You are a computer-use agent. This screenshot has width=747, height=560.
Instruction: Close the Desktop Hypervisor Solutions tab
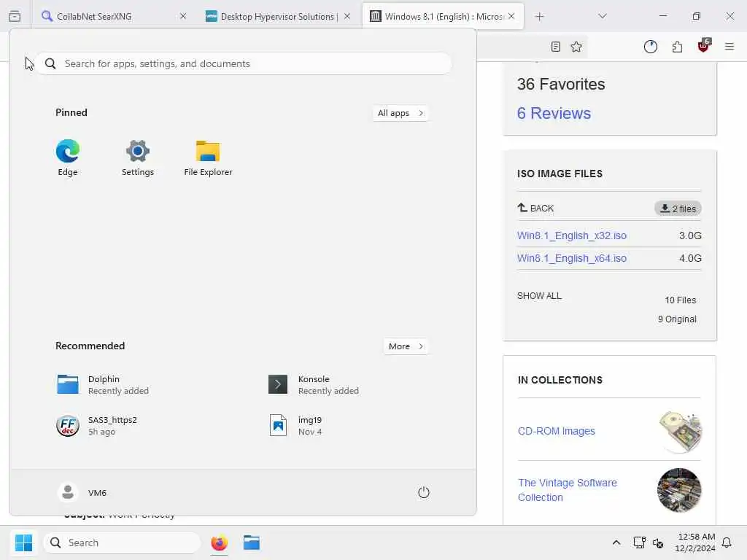tap(347, 16)
